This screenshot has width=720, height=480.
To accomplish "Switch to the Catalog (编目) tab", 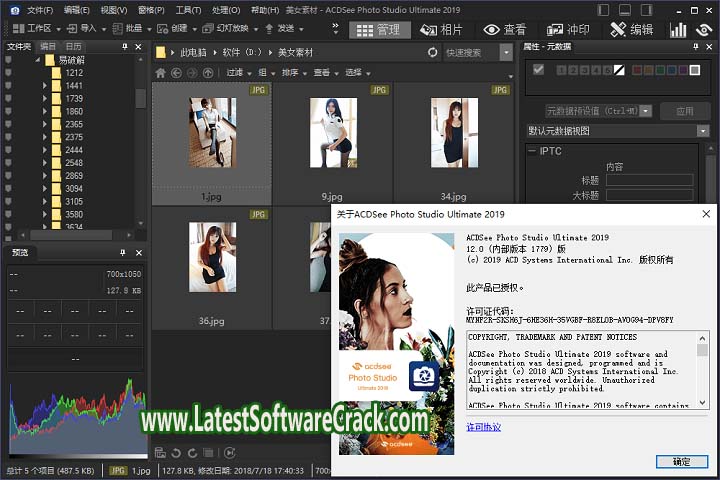I will [x=48, y=46].
